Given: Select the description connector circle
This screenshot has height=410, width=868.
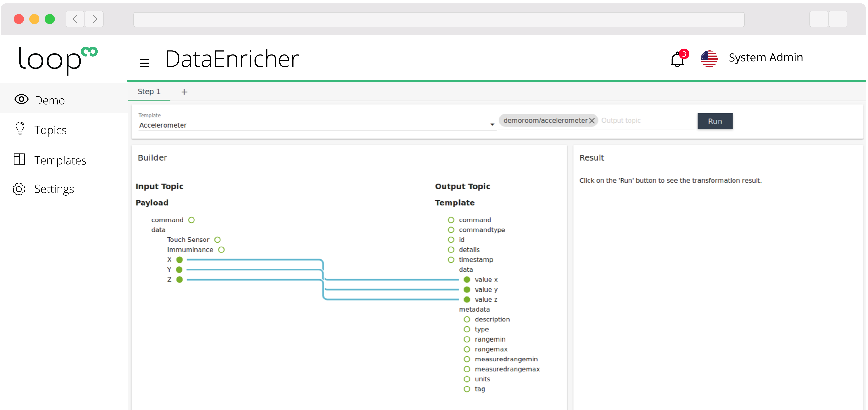Looking at the screenshot, I should pos(467,320).
